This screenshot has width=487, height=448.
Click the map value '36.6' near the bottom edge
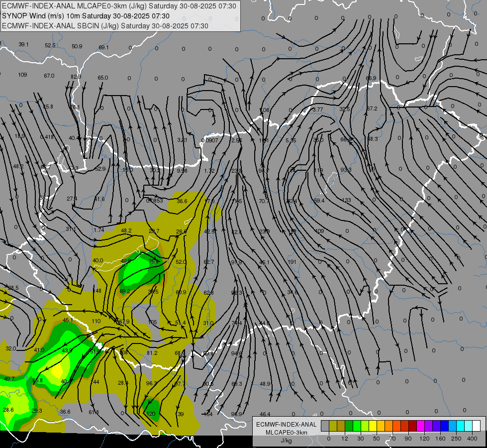coord(65,412)
